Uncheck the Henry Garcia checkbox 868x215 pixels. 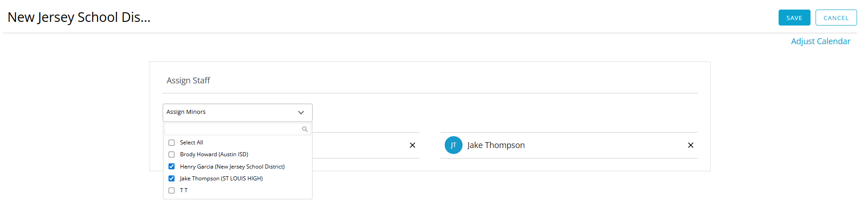172,166
